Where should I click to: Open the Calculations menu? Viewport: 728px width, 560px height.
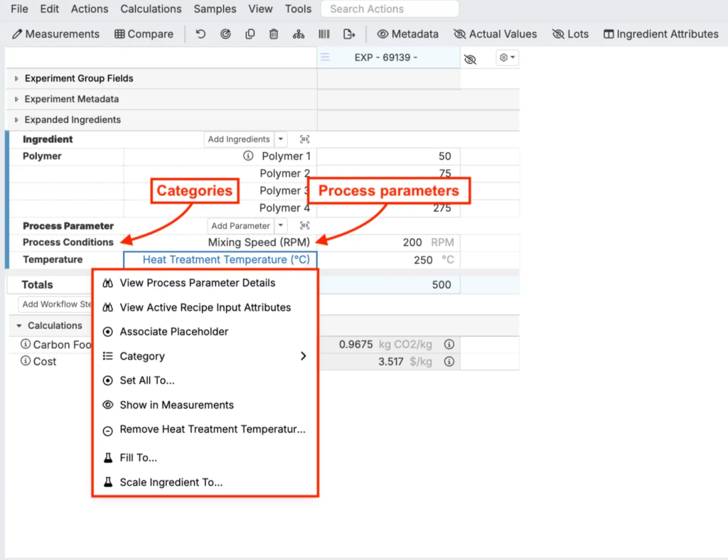pos(151,9)
